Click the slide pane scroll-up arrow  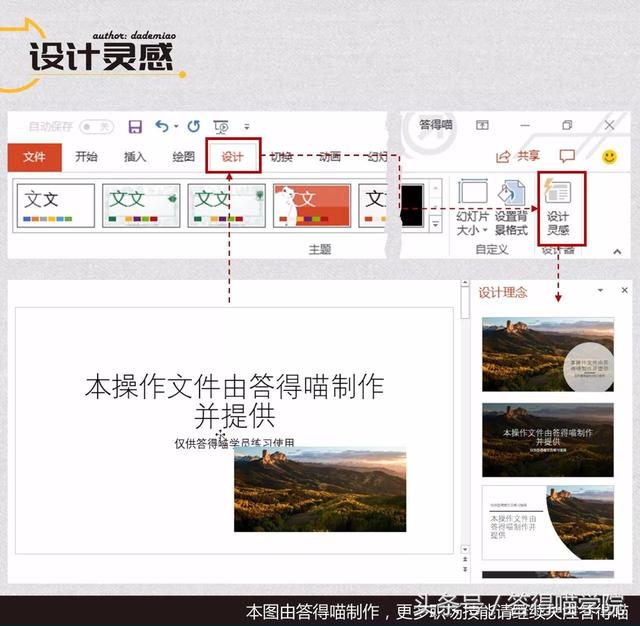pyautogui.click(x=465, y=283)
